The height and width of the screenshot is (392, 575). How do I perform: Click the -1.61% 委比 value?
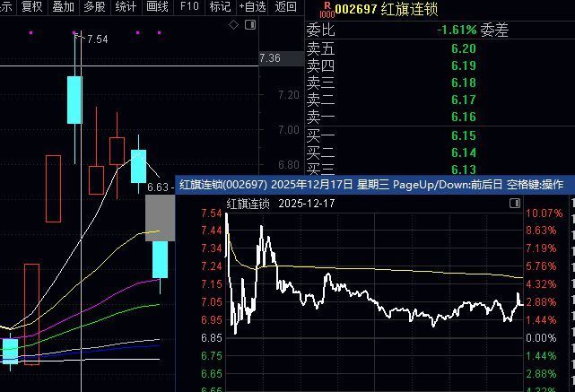[x=457, y=30]
